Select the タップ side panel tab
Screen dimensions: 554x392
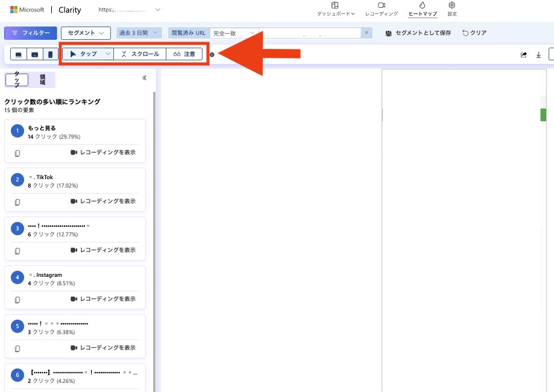(x=17, y=80)
